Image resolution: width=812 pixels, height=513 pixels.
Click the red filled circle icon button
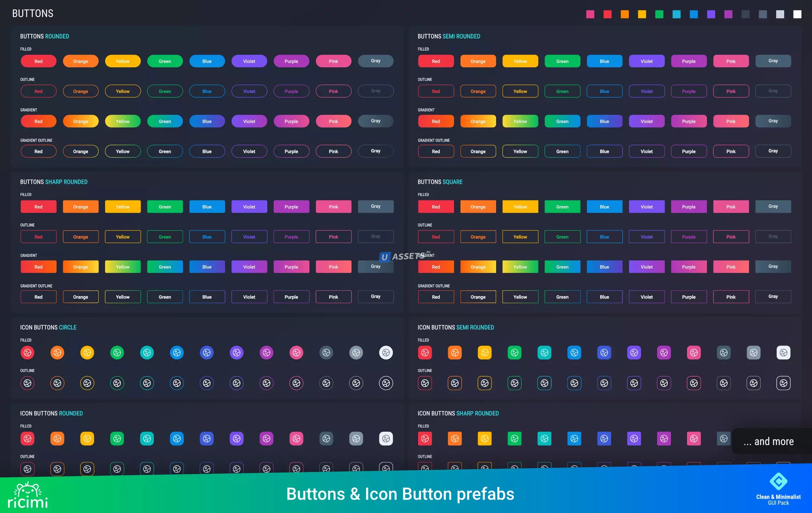pos(27,353)
